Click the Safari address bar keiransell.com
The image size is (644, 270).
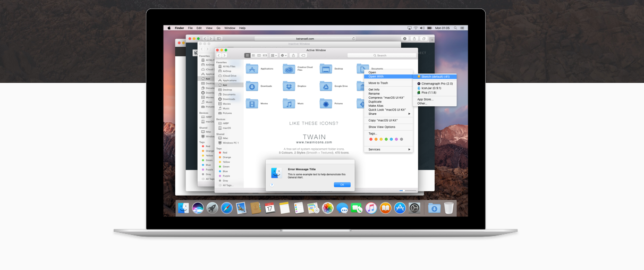[305, 38]
